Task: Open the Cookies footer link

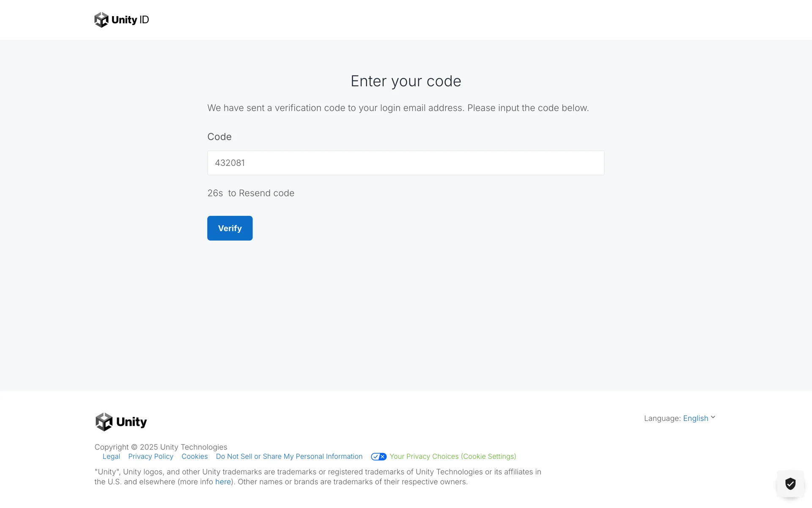Action: coord(195,457)
